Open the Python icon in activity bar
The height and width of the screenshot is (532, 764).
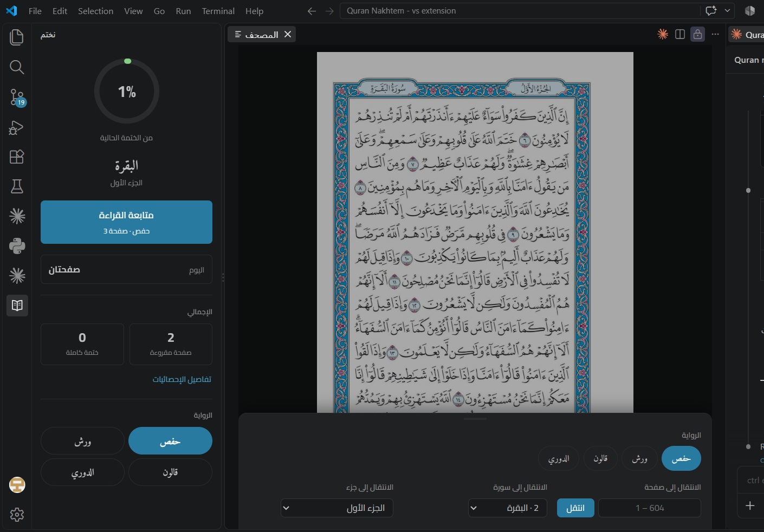(17, 246)
